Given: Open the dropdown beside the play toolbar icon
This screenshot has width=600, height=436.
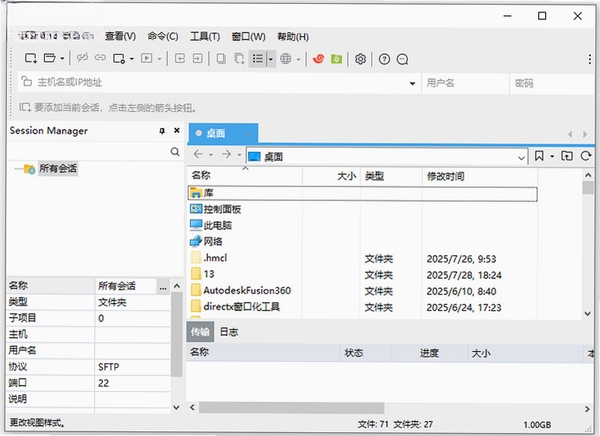Looking at the screenshot, I should click(160, 59).
